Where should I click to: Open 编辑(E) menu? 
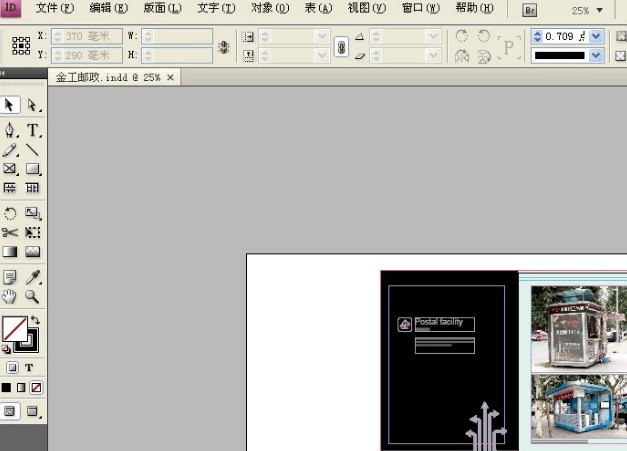[109, 8]
